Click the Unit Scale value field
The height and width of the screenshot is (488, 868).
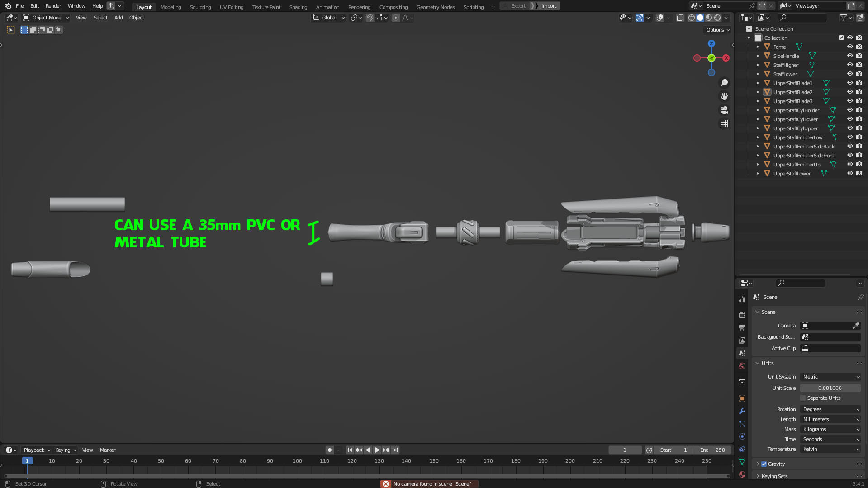[830, 388]
